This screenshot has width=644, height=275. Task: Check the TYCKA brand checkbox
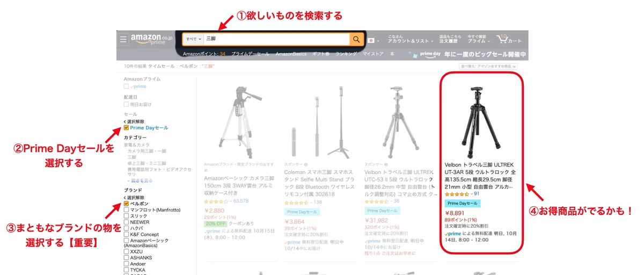(126, 270)
